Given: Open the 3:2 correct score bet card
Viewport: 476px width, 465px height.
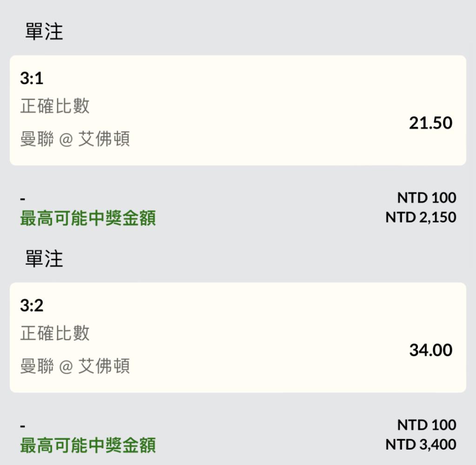Looking at the screenshot, I should point(238,338).
